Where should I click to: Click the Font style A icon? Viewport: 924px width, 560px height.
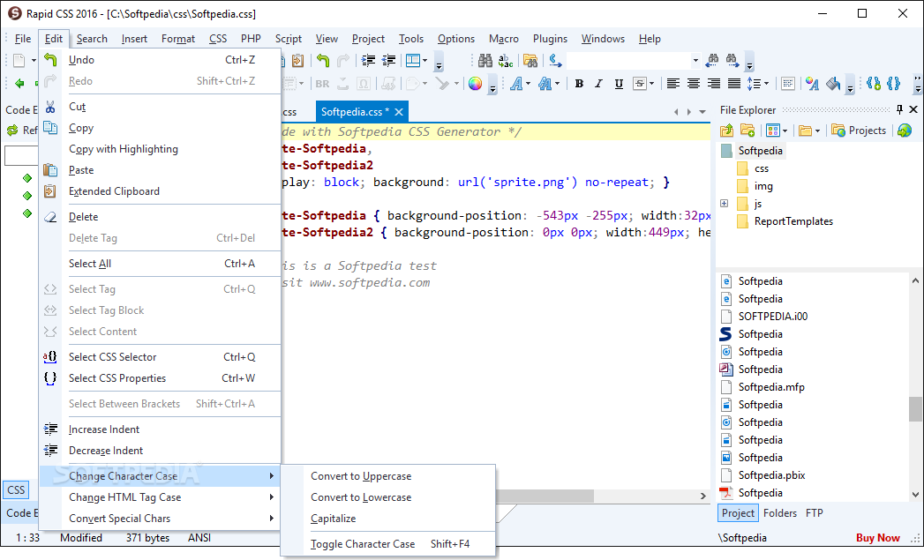pyautogui.click(x=516, y=84)
